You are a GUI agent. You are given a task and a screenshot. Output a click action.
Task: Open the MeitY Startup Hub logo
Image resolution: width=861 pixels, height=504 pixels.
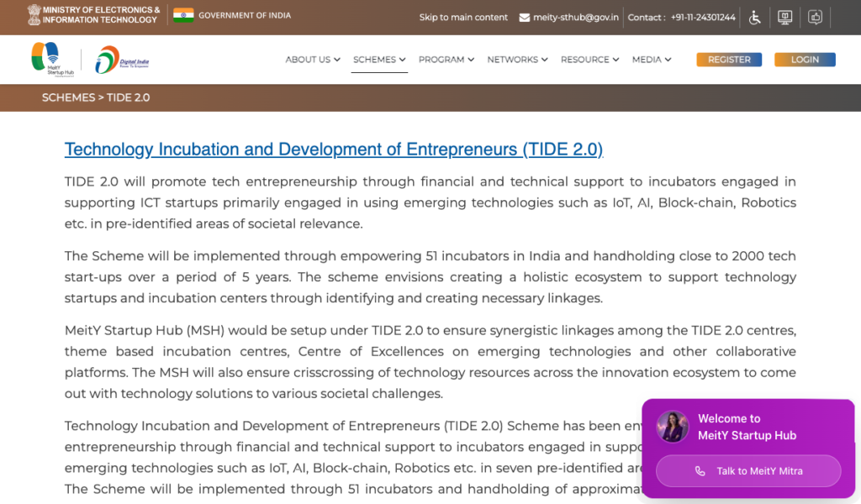coord(46,59)
